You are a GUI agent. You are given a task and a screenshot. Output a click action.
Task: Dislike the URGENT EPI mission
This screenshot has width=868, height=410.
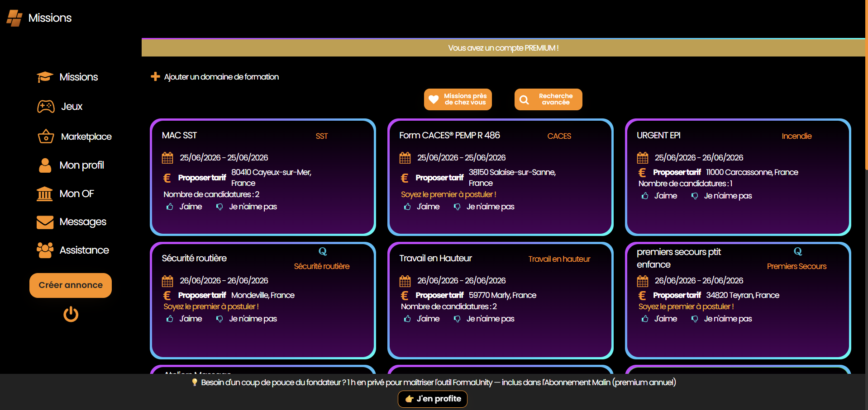[x=721, y=196]
